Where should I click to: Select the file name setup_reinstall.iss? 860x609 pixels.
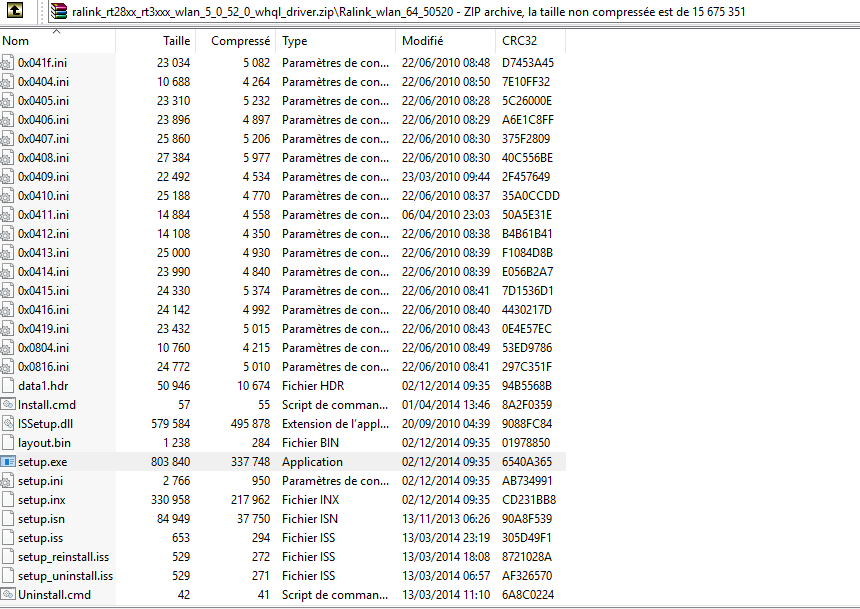click(64, 557)
